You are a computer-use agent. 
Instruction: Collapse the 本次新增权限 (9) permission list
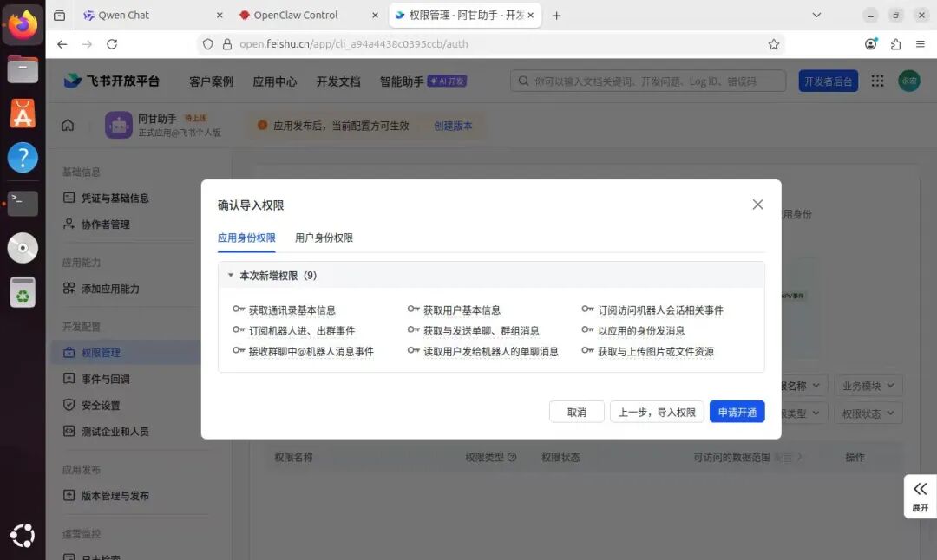231,275
